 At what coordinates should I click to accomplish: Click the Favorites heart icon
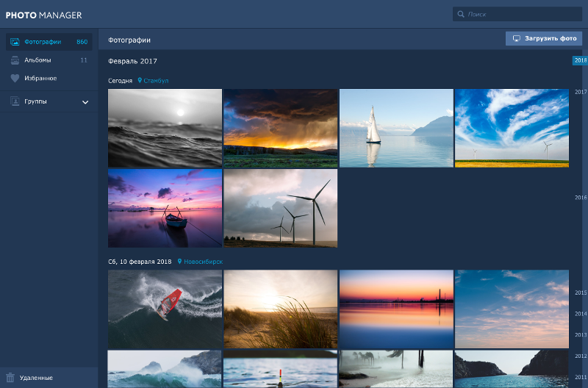point(15,78)
